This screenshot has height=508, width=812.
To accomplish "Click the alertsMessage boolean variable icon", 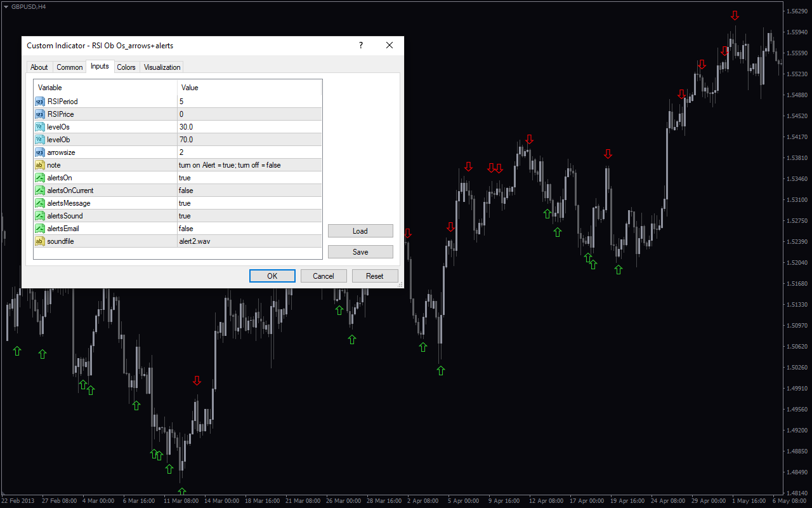I will point(39,203).
